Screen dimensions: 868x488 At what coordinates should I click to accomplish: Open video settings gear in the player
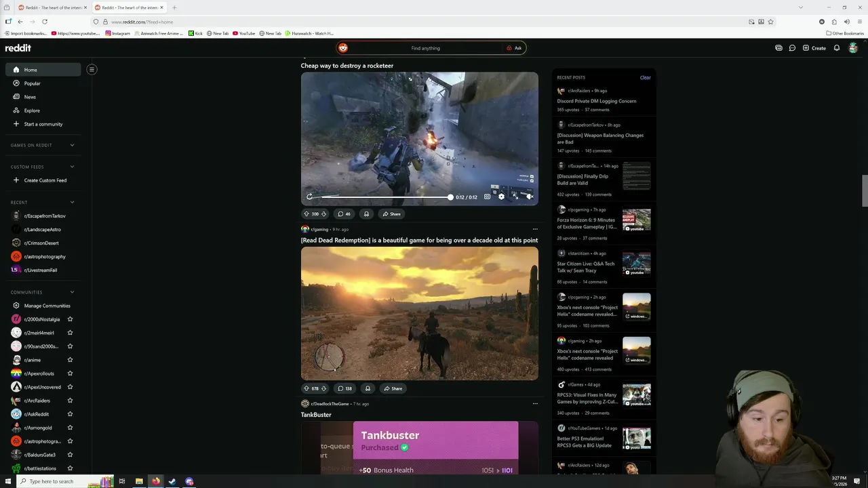point(501,197)
